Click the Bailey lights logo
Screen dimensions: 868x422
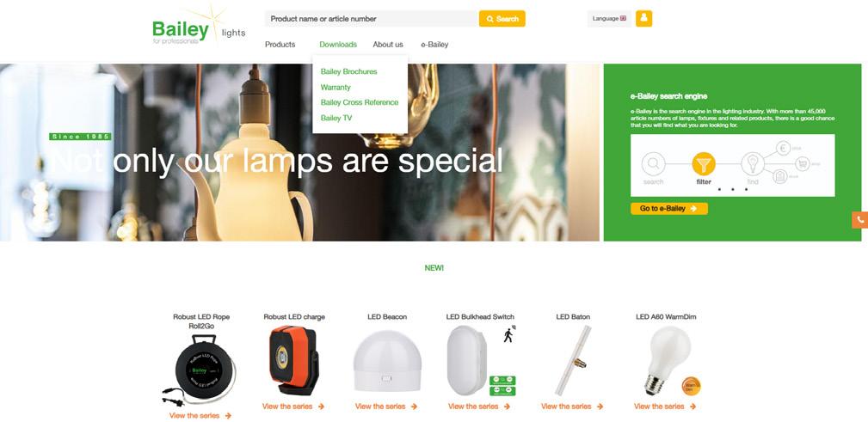pyautogui.click(x=199, y=28)
